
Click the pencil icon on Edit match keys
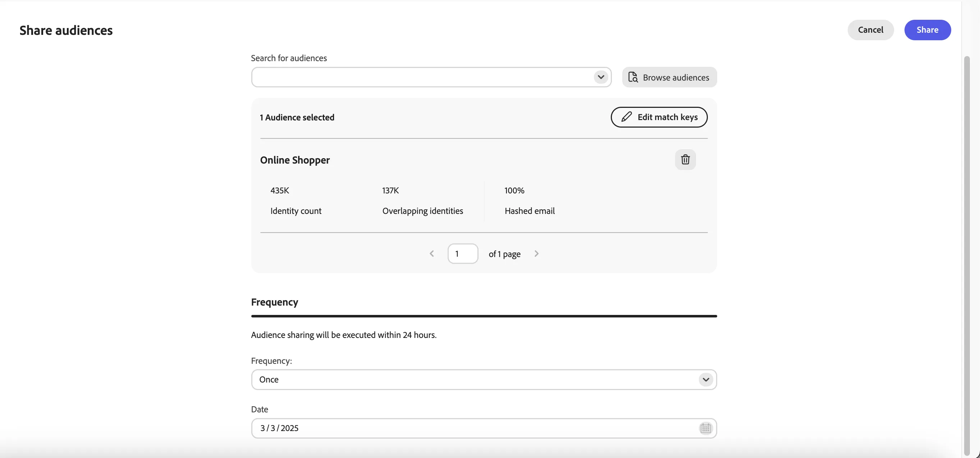point(626,117)
